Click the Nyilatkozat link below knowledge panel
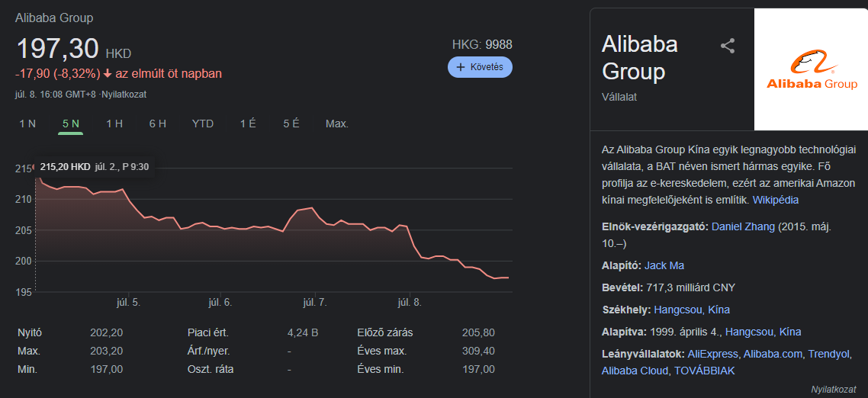The width and height of the screenshot is (868, 398). (x=833, y=390)
